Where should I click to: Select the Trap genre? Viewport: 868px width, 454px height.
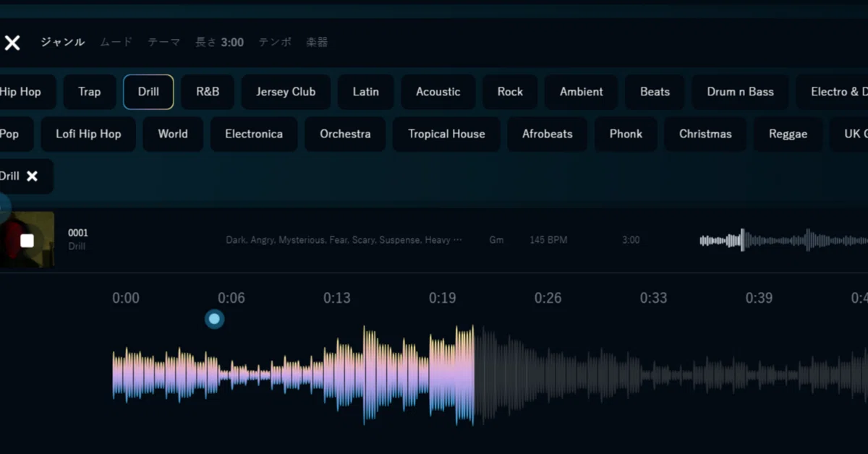coord(90,92)
